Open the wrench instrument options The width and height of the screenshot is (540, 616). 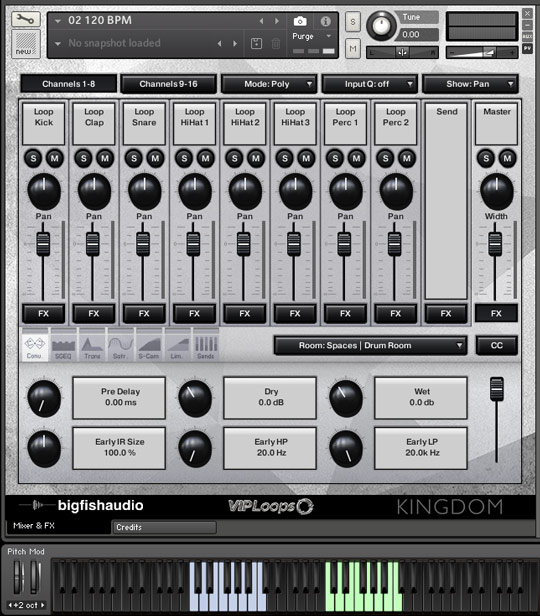tap(26, 19)
